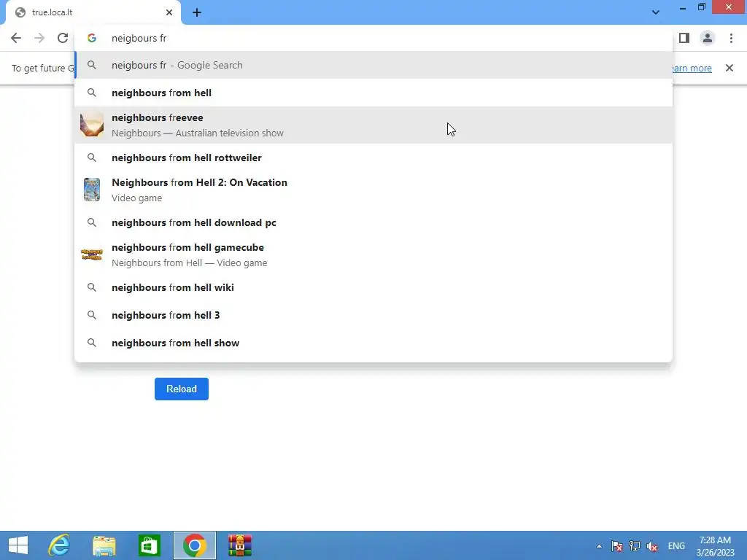Choose 'neighbours from hell rottweiler' suggestion
This screenshot has width=747, height=560.
pos(373,157)
